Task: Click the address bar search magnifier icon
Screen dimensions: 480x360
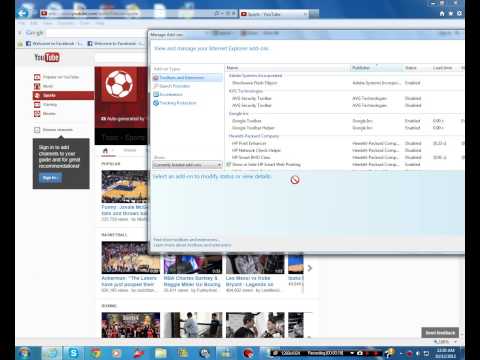Action: coord(217,14)
